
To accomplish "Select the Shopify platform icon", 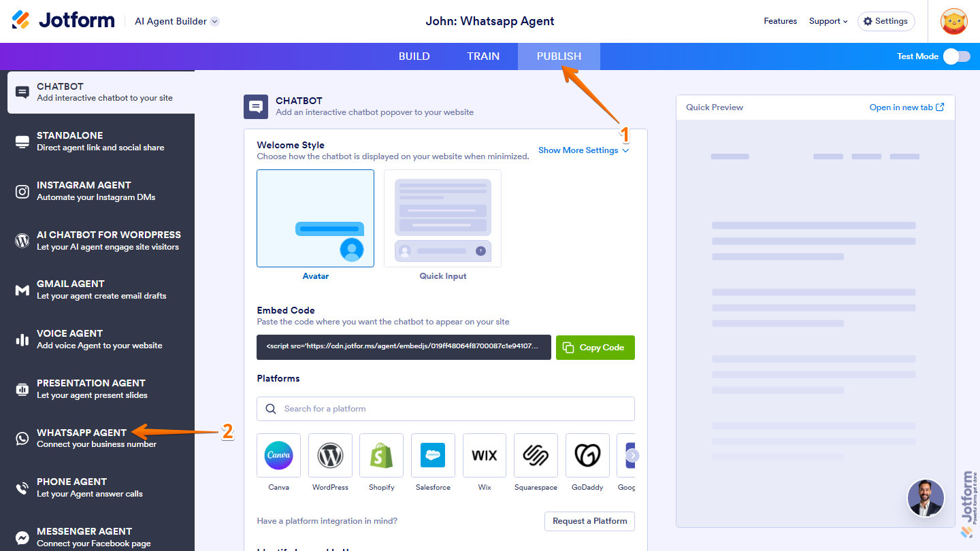I will [x=381, y=455].
